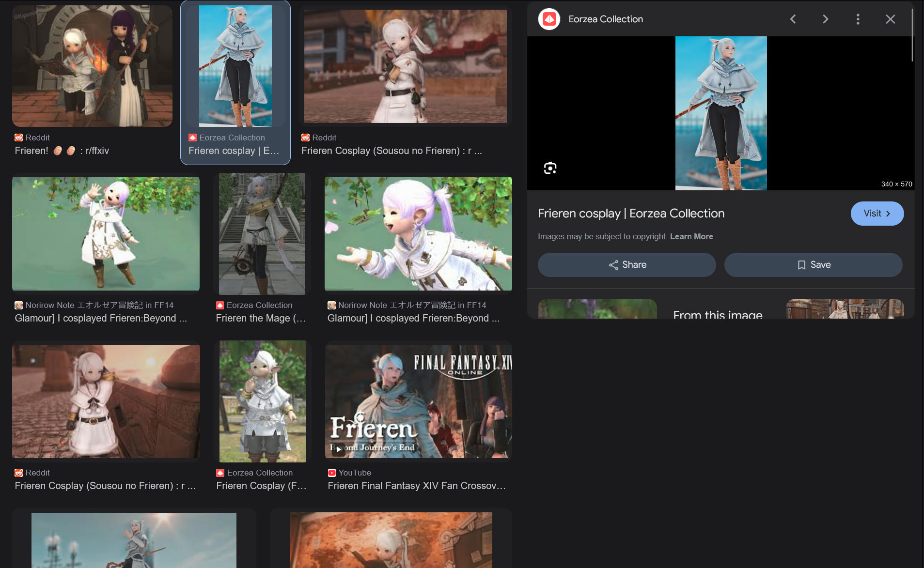
Task: Open first Norirow Note waving character thumbnail
Action: point(106,234)
